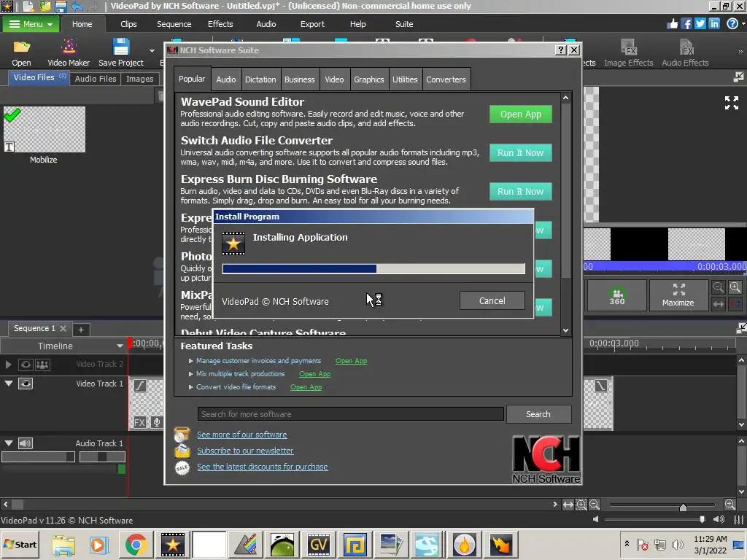747x560 pixels.
Task: Select the Audio tab in NCH Suite
Action: [226, 79]
